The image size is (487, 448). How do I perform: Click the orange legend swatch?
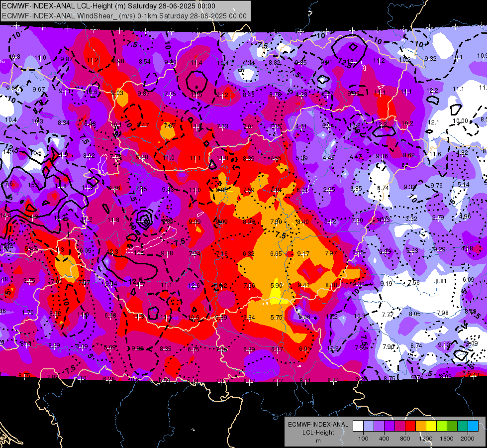point(421,426)
